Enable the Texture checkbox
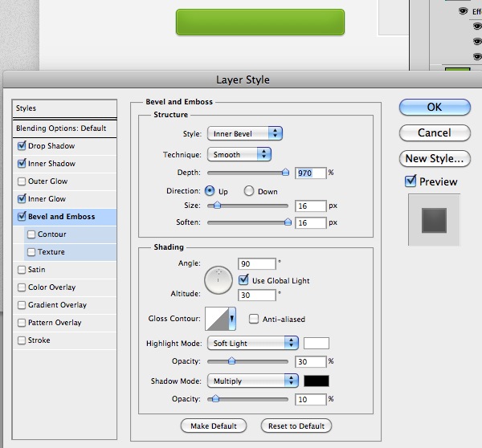Image resolution: width=482 pixels, height=448 pixels. tap(31, 251)
